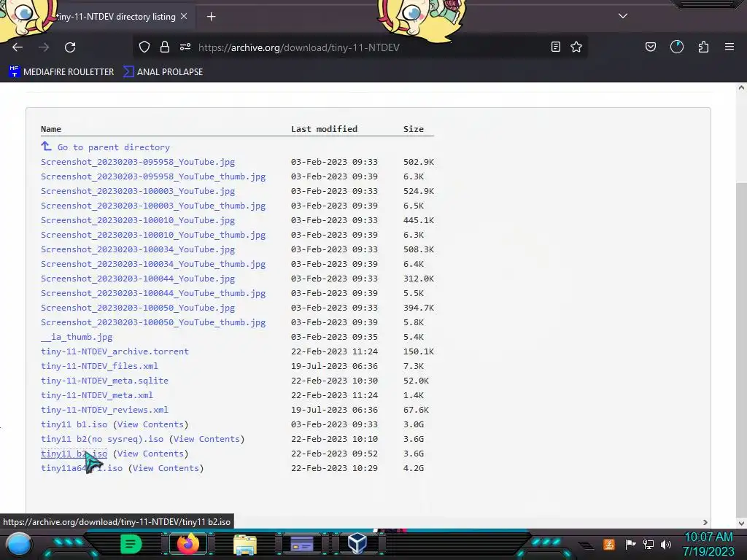
Task: Open the tracking protection shield icon
Action: [x=144, y=47]
